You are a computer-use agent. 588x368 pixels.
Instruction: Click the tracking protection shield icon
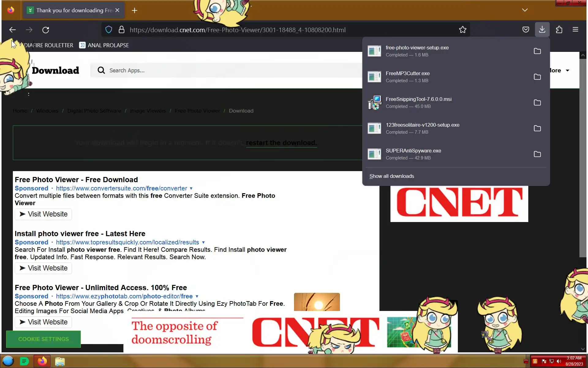tap(109, 30)
